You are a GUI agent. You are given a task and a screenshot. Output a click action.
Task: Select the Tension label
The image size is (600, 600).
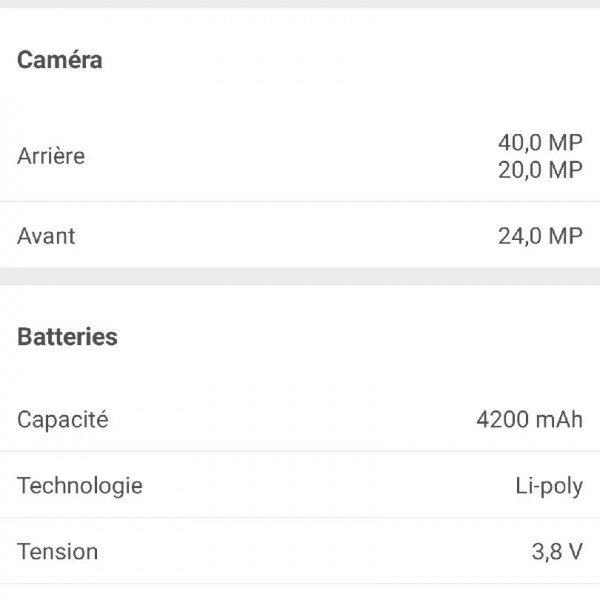point(58,551)
